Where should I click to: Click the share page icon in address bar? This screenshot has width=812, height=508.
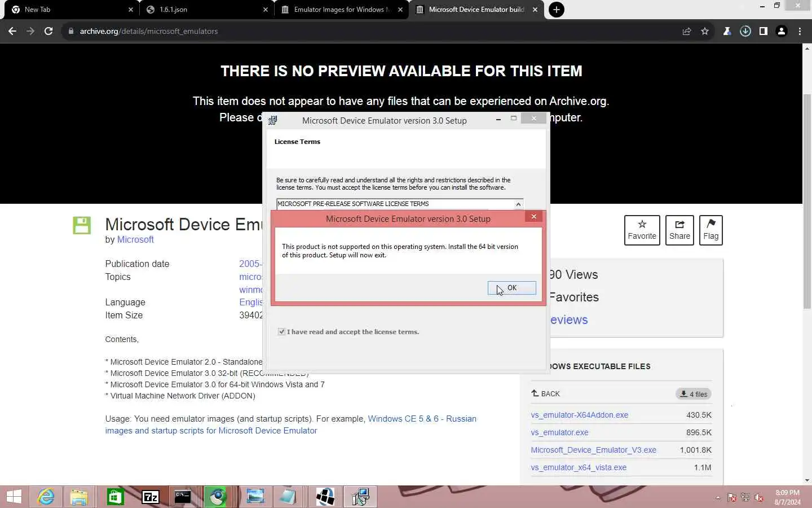[687, 31]
